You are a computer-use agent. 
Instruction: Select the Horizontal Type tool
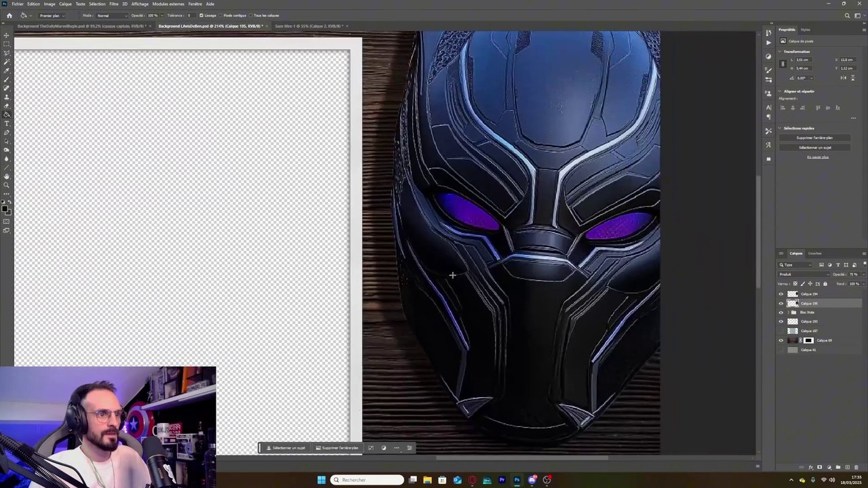(x=7, y=123)
